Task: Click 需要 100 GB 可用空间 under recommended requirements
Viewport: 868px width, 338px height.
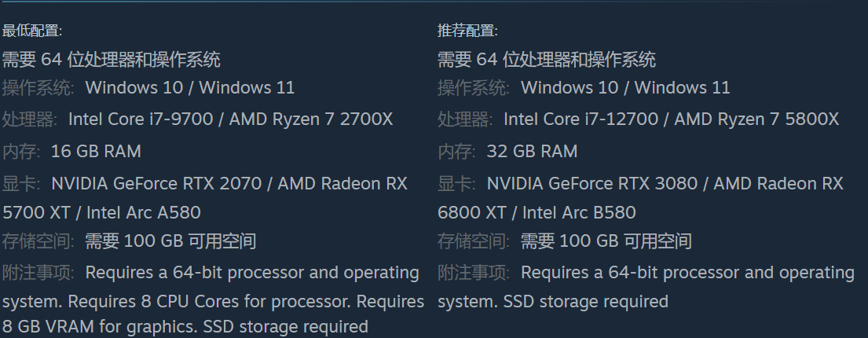Action: point(606,241)
